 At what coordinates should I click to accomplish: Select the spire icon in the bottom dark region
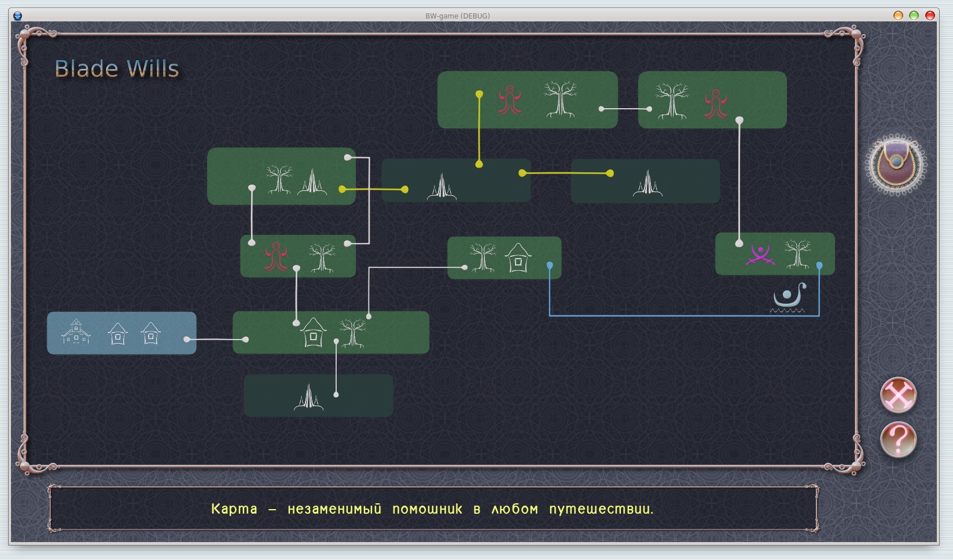[308, 397]
